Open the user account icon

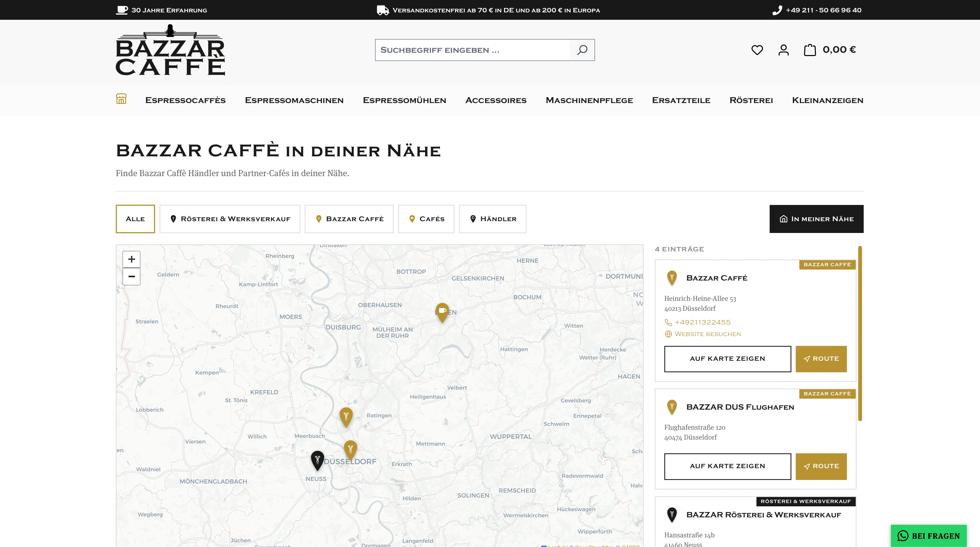783,50
